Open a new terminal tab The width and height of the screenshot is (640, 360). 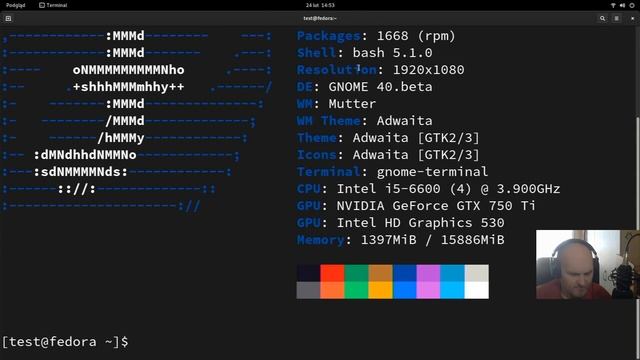point(8,18)
